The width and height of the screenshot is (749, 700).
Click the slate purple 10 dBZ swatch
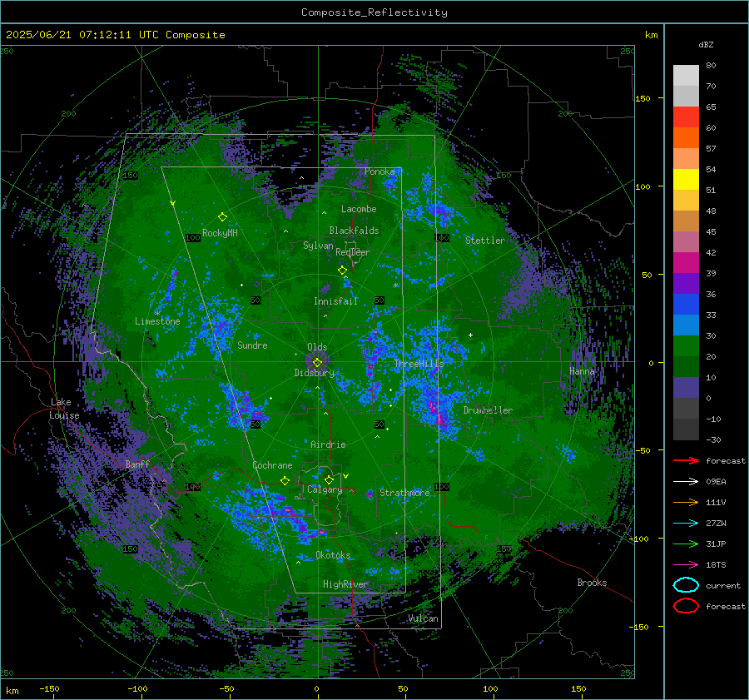[x=686, y=388]
